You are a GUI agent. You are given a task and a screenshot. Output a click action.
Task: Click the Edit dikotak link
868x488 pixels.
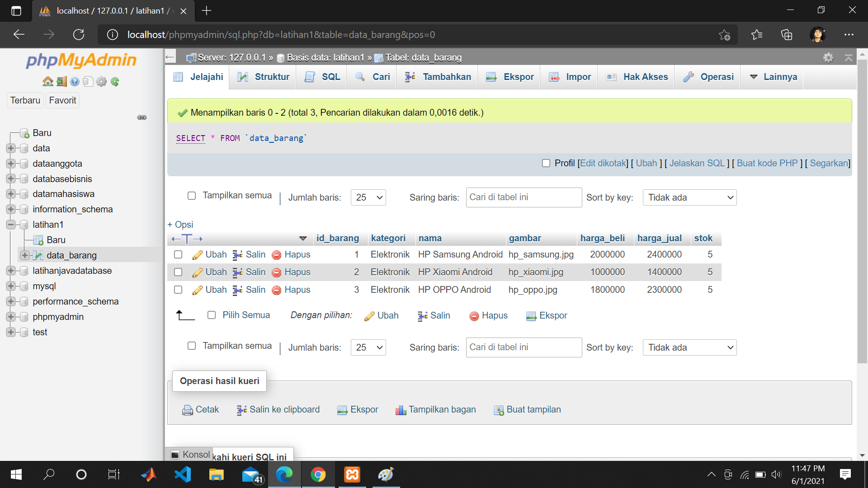point(603,163)
